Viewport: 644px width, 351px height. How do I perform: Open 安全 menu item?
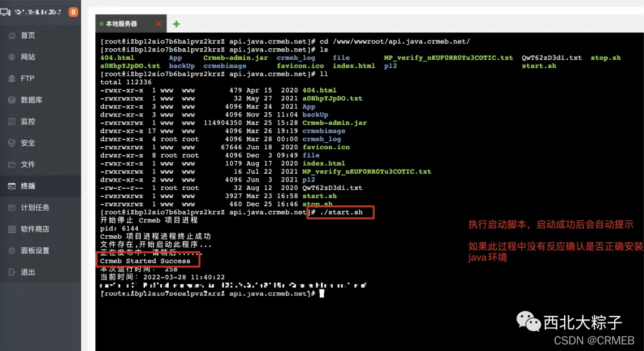pyautogui.click(x=41, y=143)
